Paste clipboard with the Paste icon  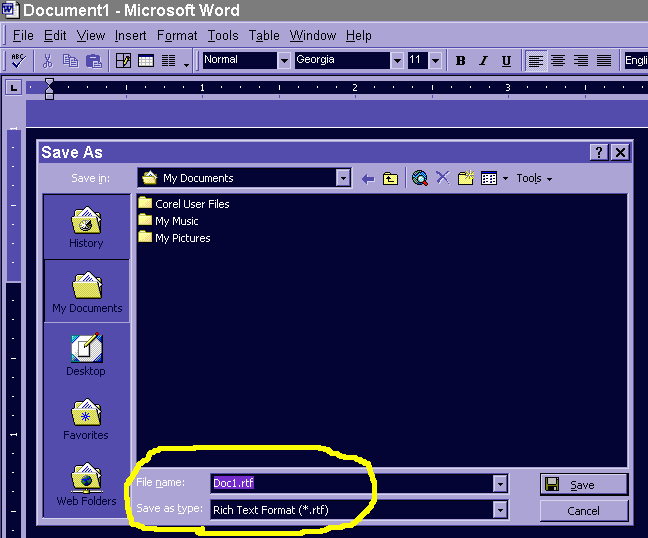click(94, 61)
